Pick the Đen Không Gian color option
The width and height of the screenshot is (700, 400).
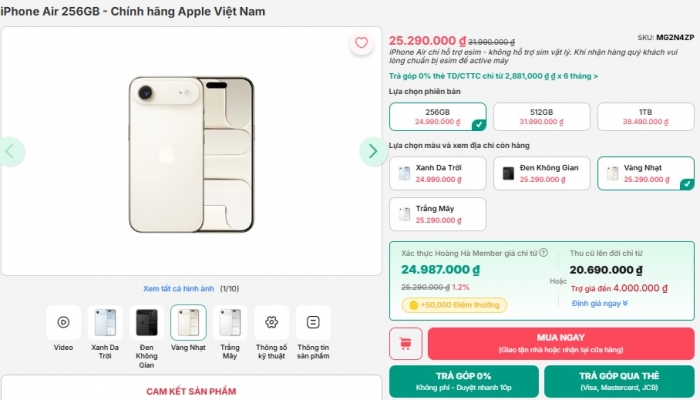[x=541, y=173]
